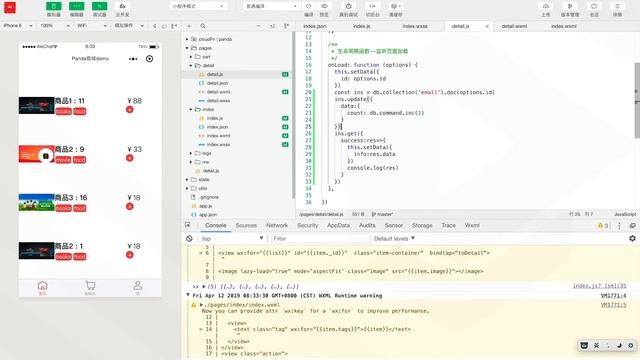The image size is (640, 360).
Task: Switch to the detail.wxml editor tab
Action: pos(514,26)
